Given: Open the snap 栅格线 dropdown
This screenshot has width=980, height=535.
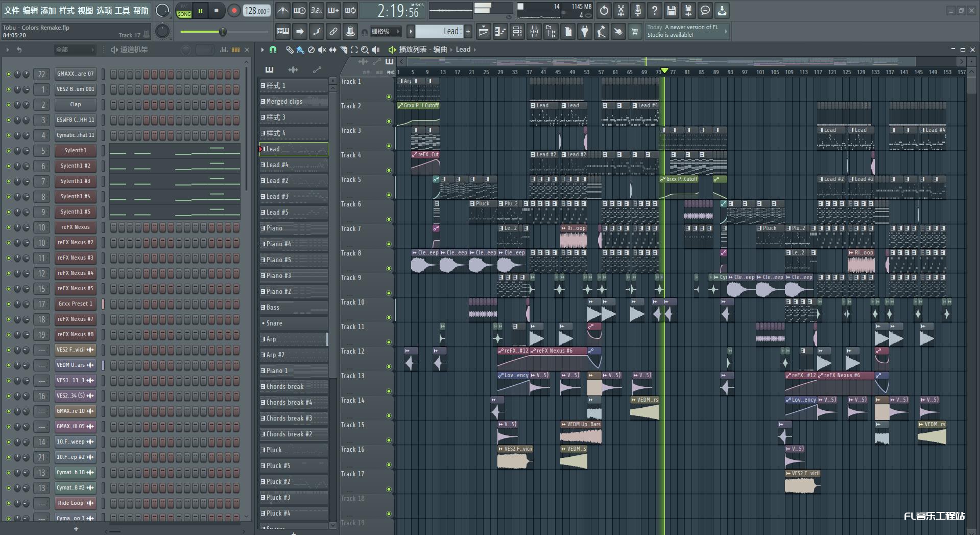Looking at the screenshot, I should tap(386, 32).
